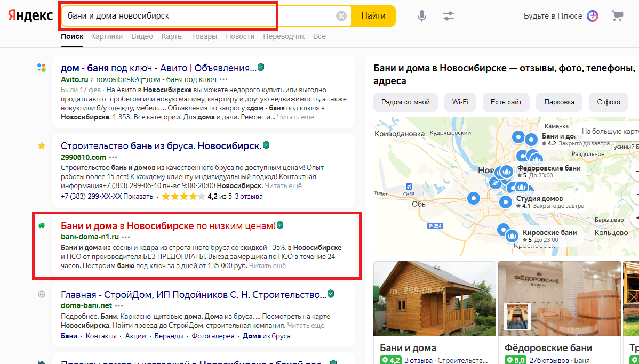
Task: Click the verified shield on Строительство бань result
Action: coord(266,145)
